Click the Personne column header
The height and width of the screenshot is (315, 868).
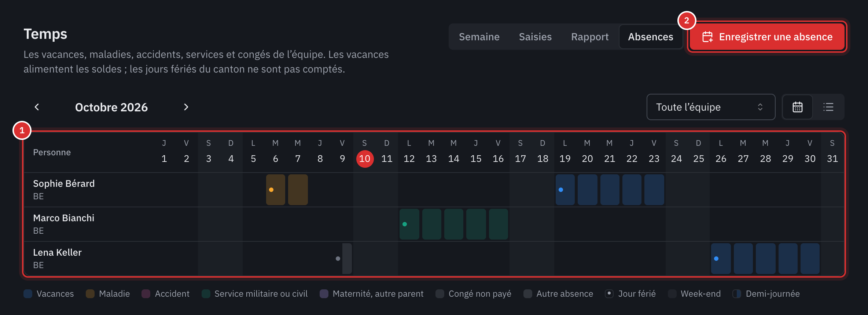[x=52, y=152]
